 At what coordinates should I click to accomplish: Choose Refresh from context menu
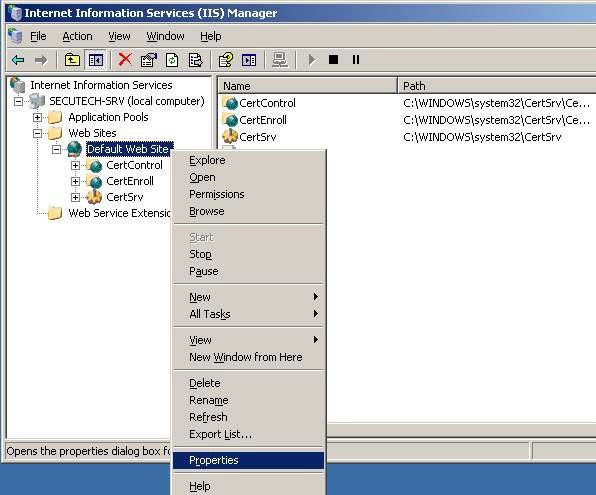point(249,417)
